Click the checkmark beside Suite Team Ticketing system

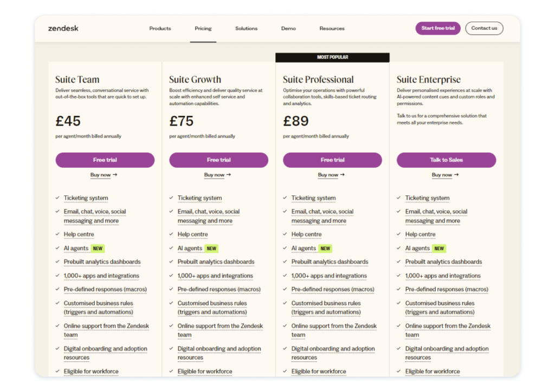click(57, 198)
